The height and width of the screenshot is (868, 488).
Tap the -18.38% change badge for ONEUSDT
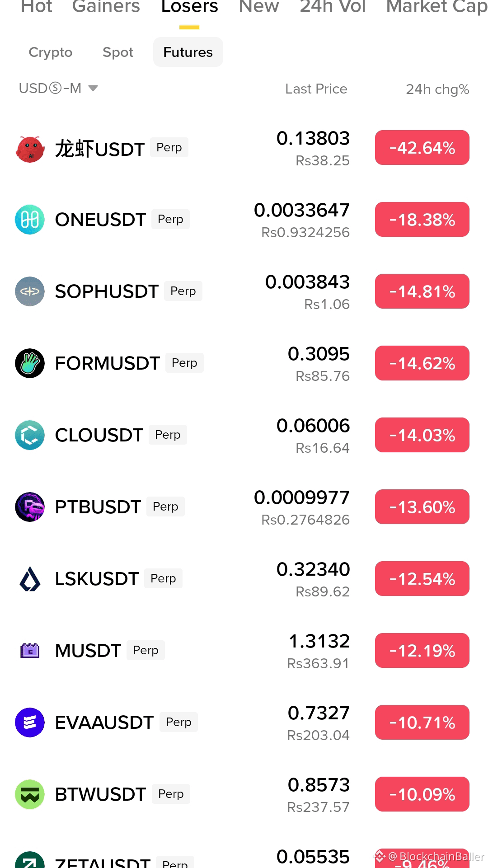[422, 220]
